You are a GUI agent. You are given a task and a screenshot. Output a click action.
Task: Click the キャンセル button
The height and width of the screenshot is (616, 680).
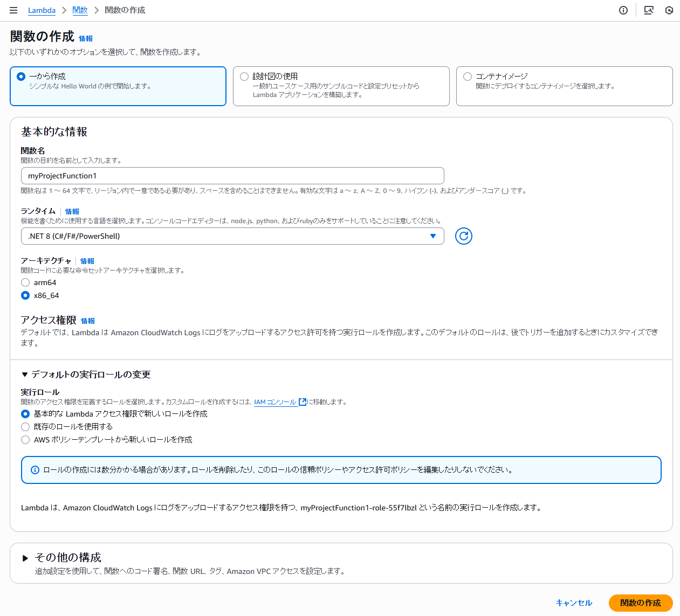coord(574,603)
